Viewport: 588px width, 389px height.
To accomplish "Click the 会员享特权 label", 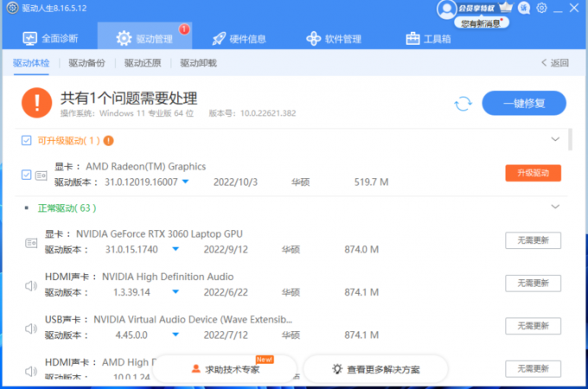I will pos(476,9).
